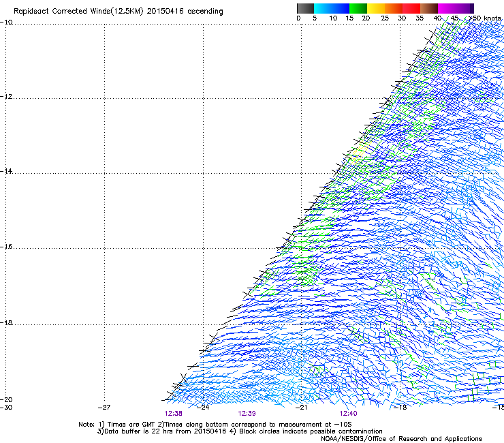Click legend tick label '25'

coord(385,18)
